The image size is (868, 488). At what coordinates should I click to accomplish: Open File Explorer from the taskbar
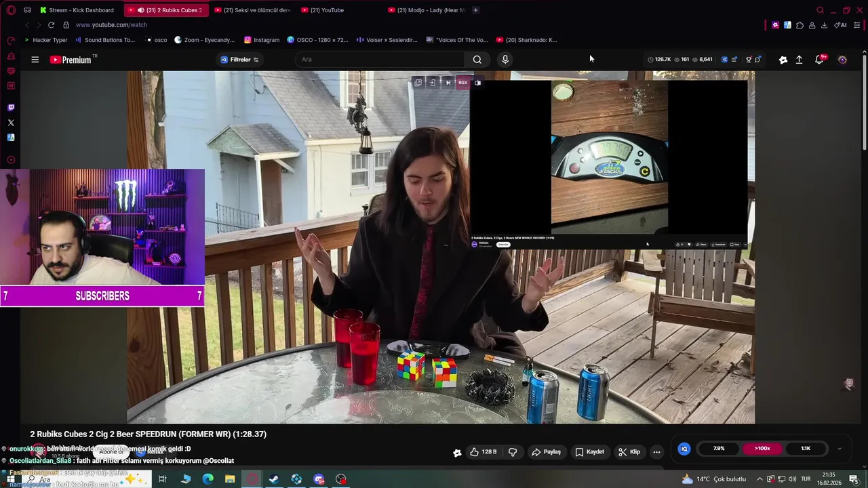tap(230, 479)
